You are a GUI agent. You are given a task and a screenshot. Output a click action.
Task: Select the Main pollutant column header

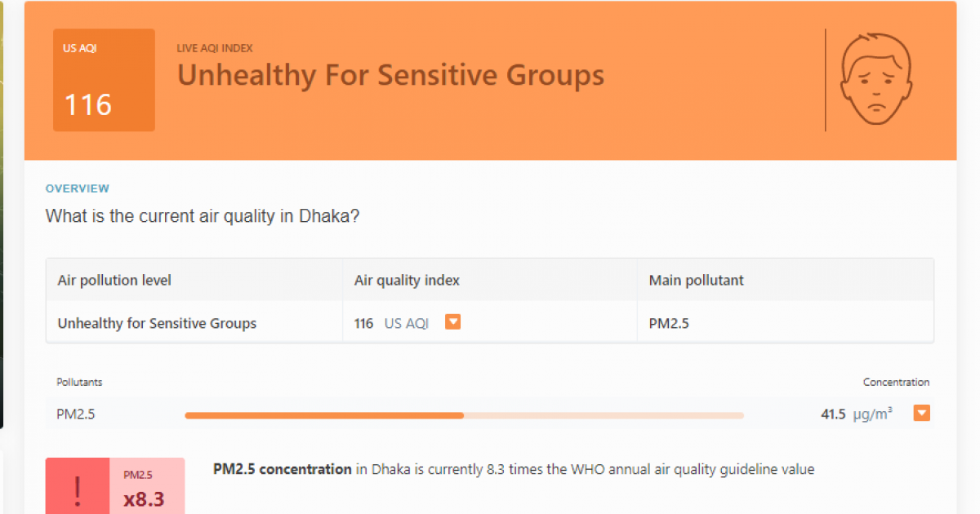pos(696,279)
